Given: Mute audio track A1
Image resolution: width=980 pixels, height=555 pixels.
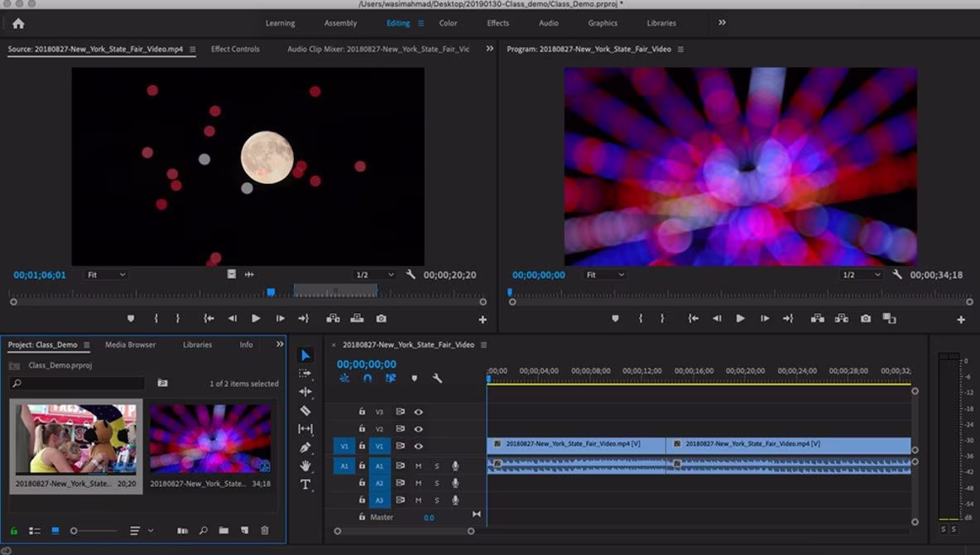Looking at the screenshot, I should click(419, 466).
